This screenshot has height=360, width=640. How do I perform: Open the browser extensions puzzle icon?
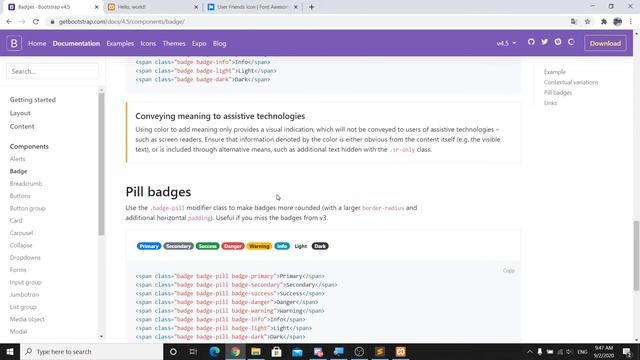click(x=604, y=22)
